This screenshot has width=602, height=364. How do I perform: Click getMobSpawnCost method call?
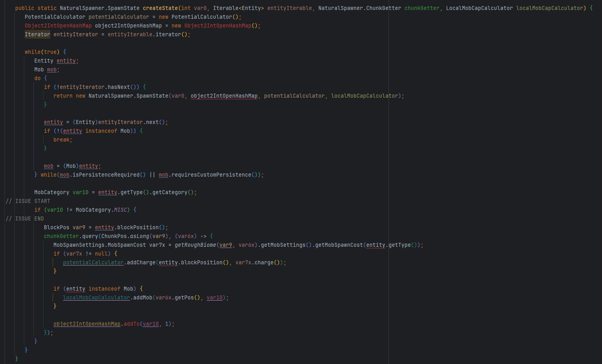click(x=339, y=245)
